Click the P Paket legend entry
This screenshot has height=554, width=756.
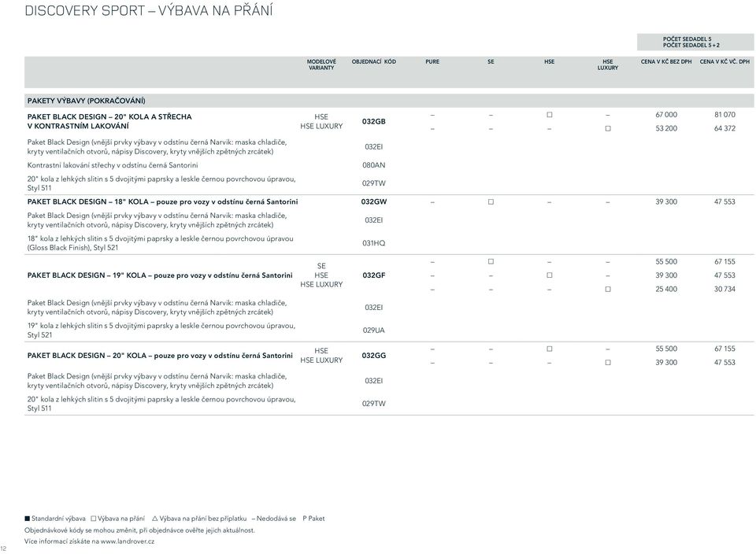point(314,519)
